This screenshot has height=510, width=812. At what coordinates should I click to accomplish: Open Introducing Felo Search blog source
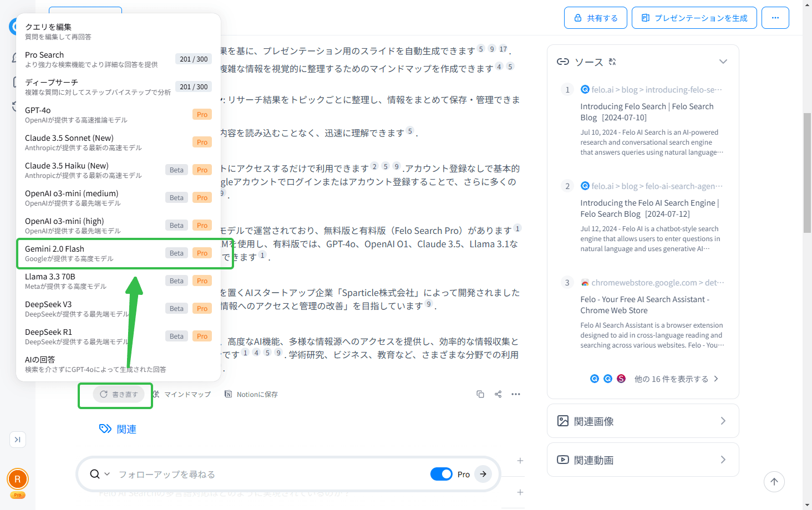tap(647, 111)
